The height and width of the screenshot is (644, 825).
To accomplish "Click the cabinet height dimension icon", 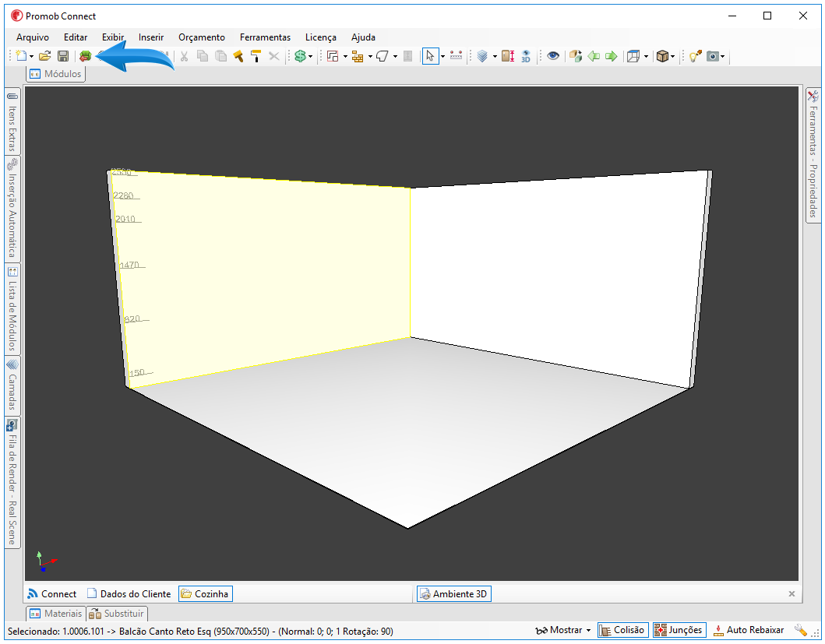I will tap(508, 56).
